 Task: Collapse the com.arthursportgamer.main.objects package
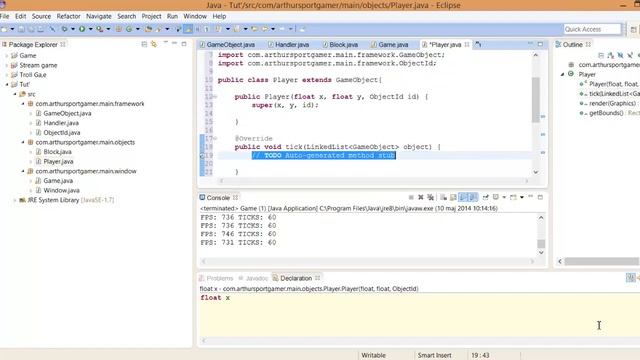[23, 142]
